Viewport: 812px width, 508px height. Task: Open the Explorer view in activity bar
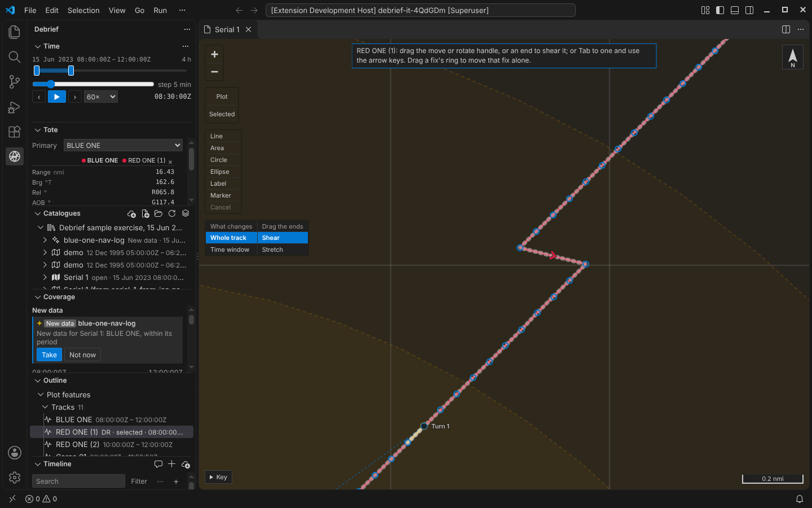click(x=15, y=32)
